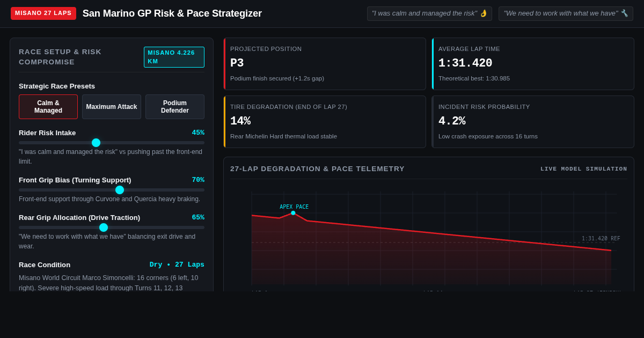
Task: Click the 1:31.420 REF chart label
Action: [x=601, y=239]
